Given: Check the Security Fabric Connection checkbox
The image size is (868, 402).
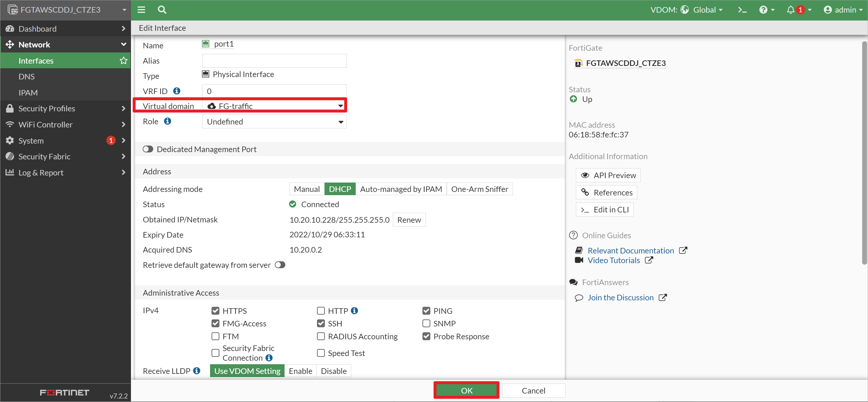Looking at the screenshot, I should coord(215,353).
